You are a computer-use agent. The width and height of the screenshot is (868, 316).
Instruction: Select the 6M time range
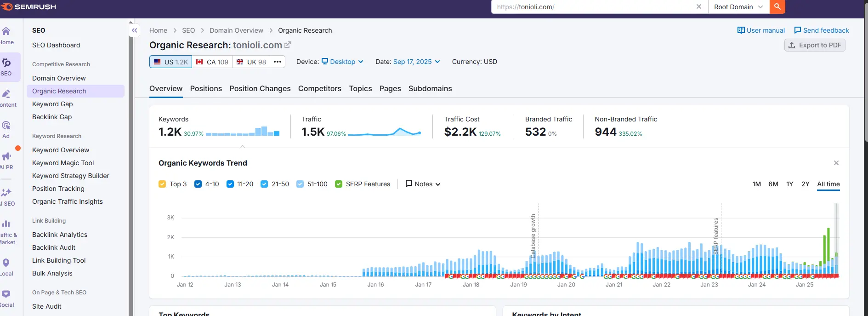(773, 184)
